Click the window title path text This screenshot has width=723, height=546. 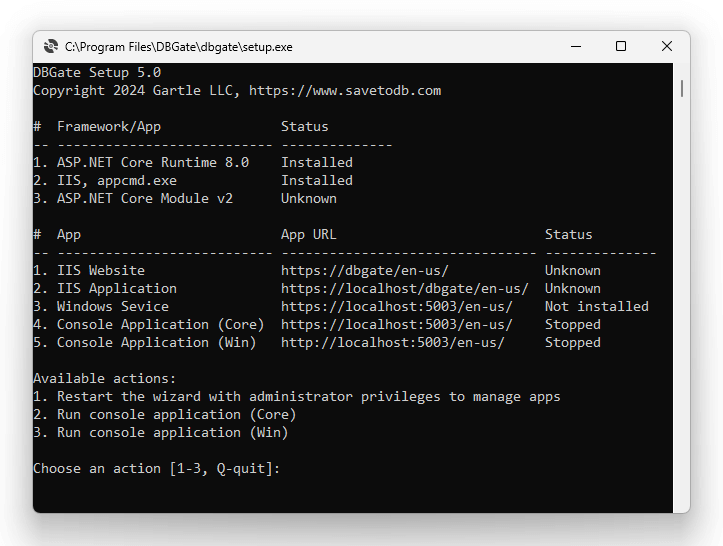(178, 47)
